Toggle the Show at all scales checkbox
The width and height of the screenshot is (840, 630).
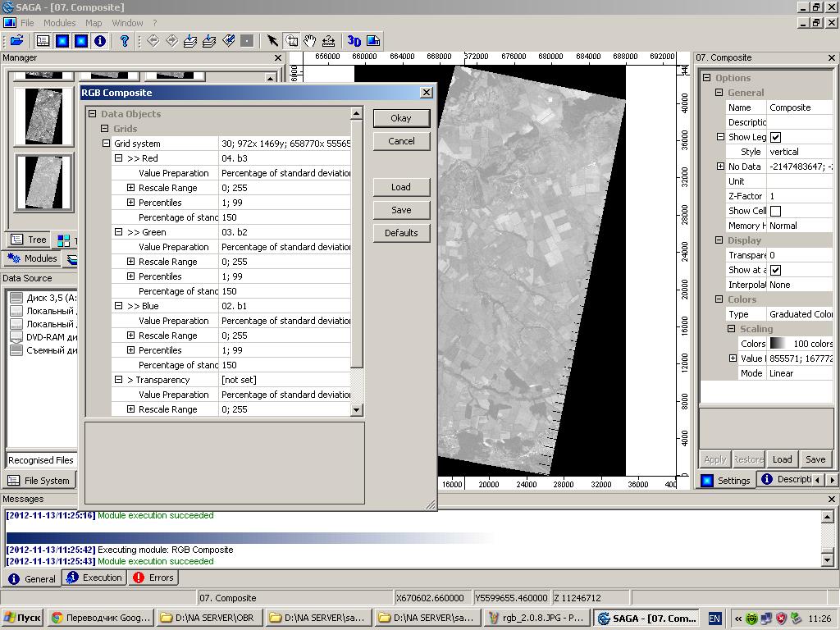tap(775, 270)
